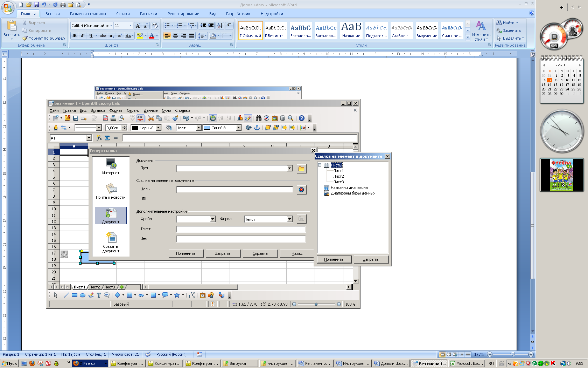Viewport: 588px width, 368px height.
Task: Click Zoom magnifier icon in Calc toolbar
Action: (290, 118)
